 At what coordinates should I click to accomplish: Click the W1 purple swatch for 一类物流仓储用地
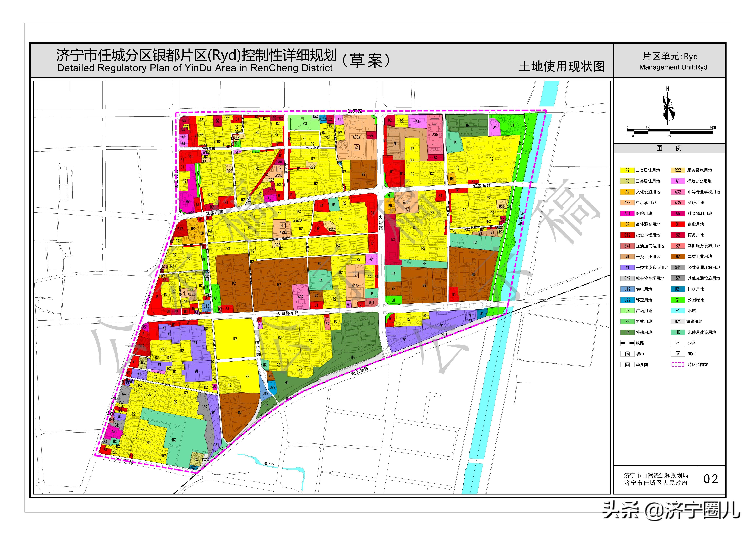pos(627,267)
